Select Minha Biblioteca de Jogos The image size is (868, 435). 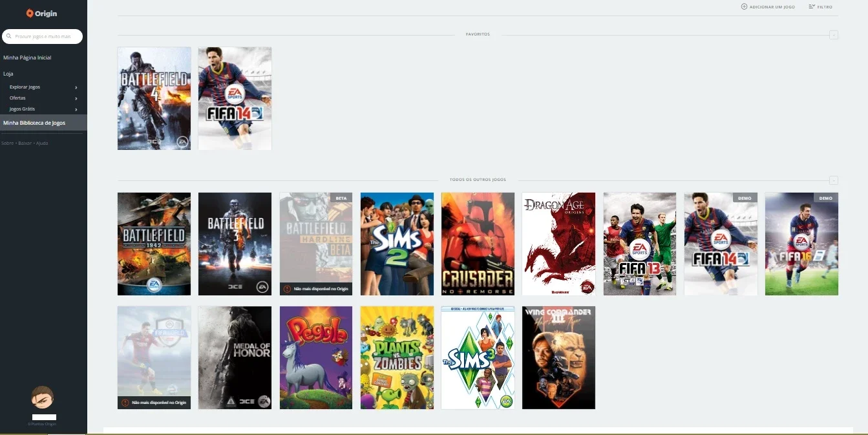tap(43, 123)
